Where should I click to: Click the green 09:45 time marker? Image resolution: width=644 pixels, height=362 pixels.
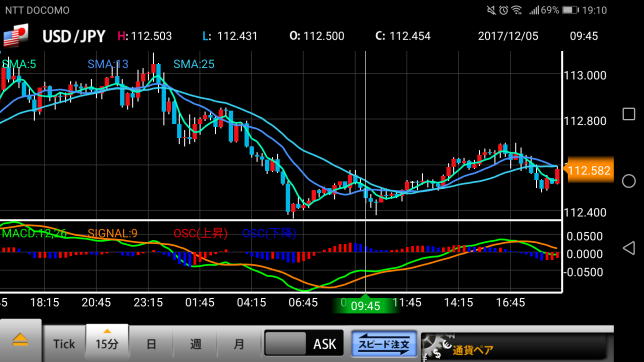[366, 305]
